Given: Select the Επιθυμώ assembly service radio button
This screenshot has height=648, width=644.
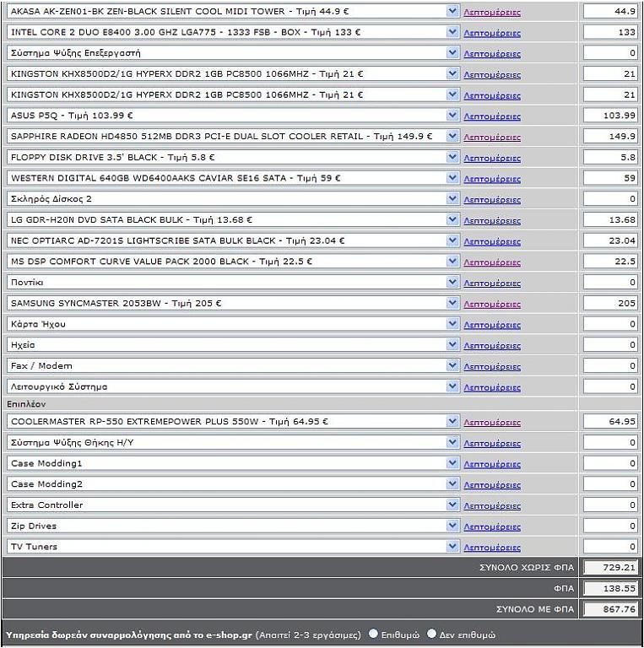Looking at the screenshot, I should click(373, 634).
